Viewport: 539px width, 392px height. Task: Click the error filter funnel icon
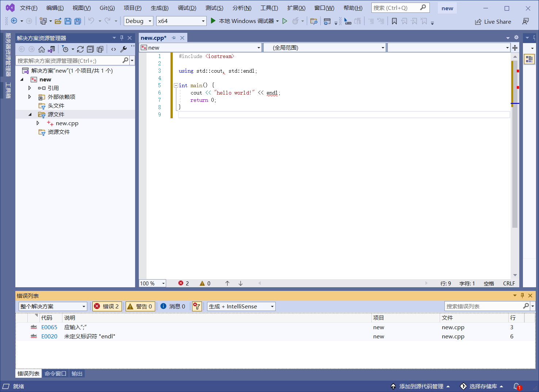click(197, 306)
